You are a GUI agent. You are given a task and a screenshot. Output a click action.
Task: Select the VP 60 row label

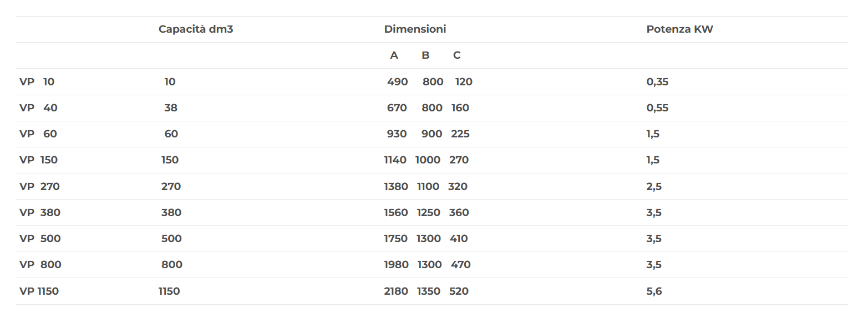[x=38, y=134]
